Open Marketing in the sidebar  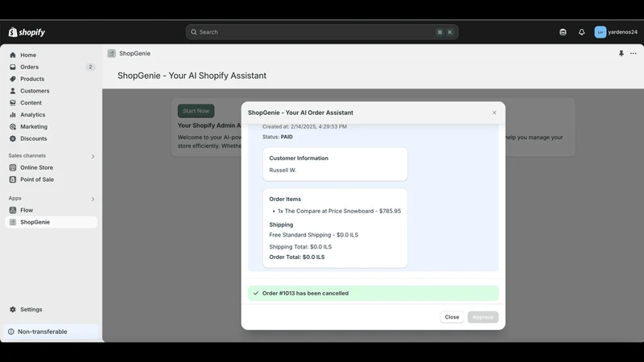[x=51, y=126]
